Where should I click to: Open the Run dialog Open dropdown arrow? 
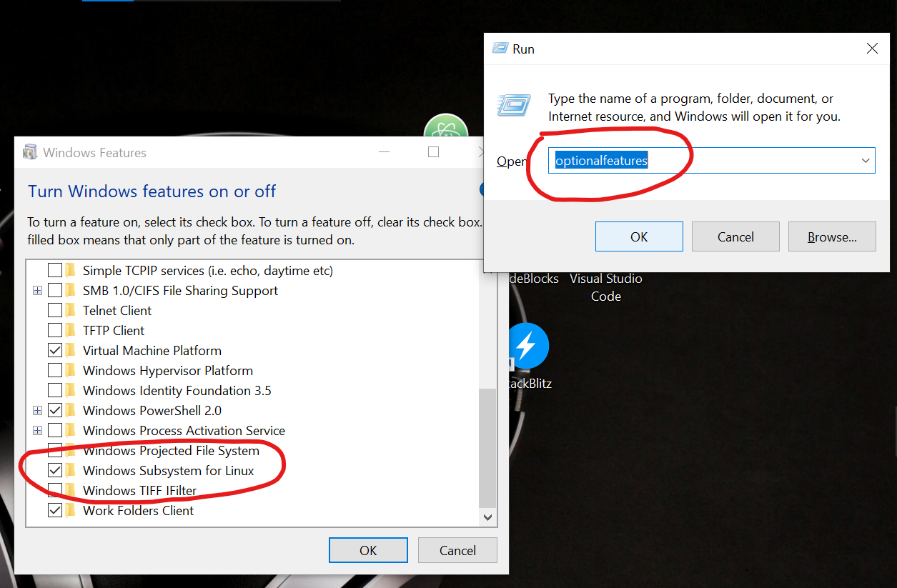(866, 161)
